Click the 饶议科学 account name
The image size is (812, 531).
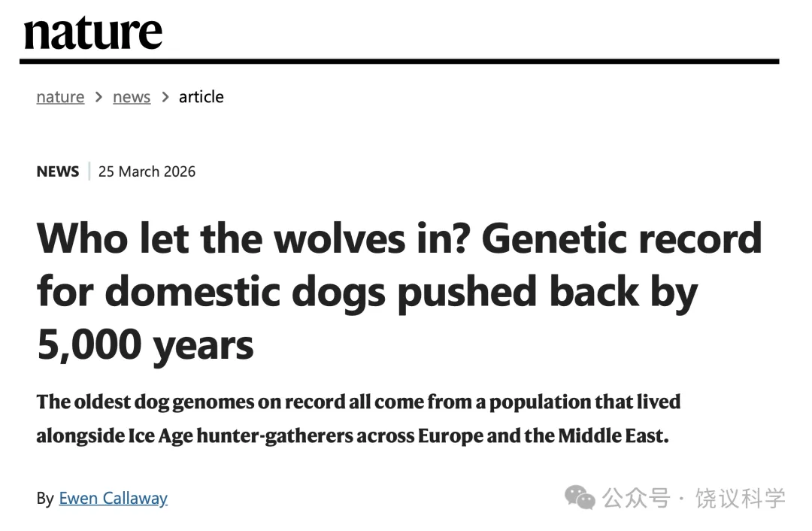740,498
